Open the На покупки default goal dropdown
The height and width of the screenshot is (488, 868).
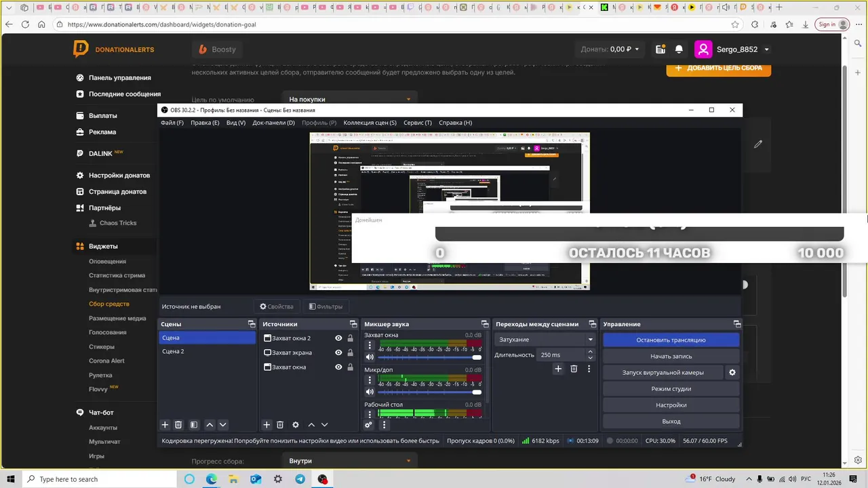[x=349, y=99]
